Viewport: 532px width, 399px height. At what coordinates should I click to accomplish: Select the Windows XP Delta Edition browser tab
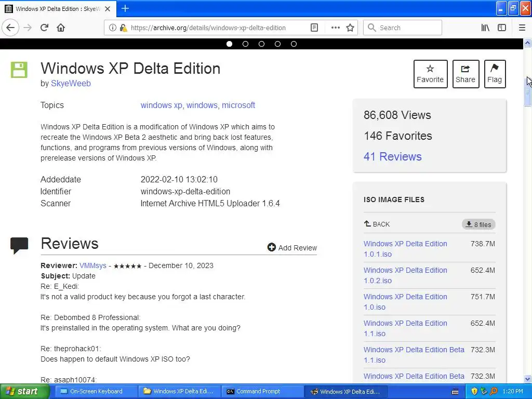[x=58, y=9]
